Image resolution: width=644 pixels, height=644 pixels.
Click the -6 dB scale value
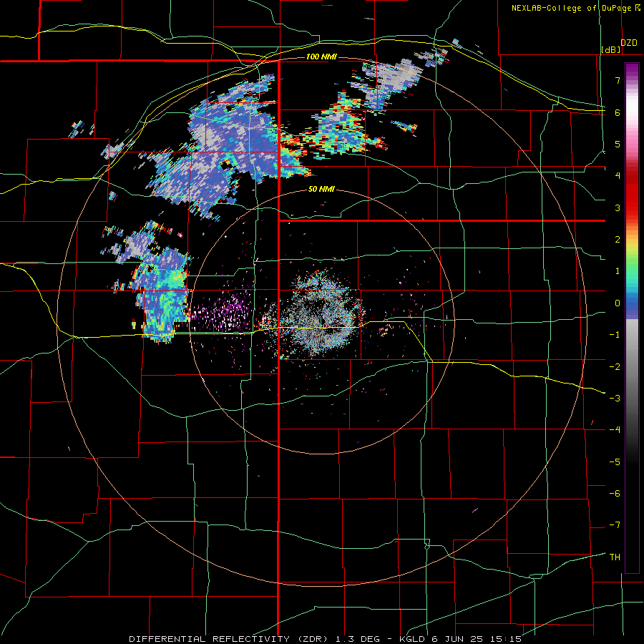pos(615,494)
